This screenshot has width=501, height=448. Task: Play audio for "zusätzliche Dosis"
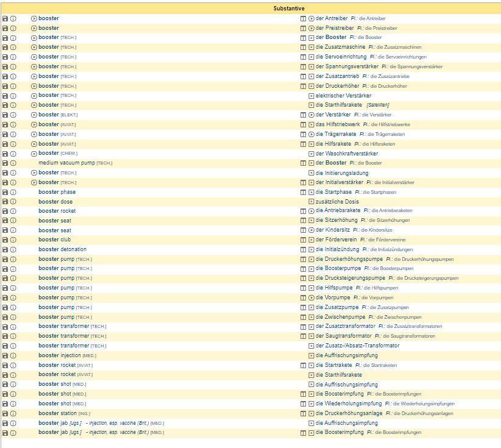[x=311, y=202]
